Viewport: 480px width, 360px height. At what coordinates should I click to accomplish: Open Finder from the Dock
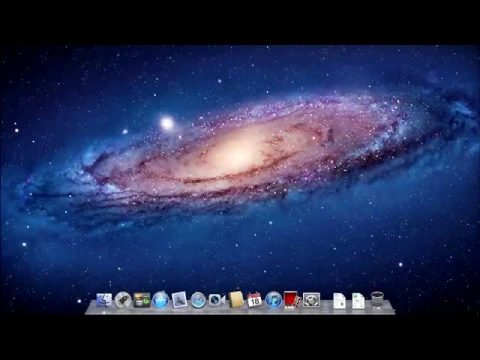104,300
